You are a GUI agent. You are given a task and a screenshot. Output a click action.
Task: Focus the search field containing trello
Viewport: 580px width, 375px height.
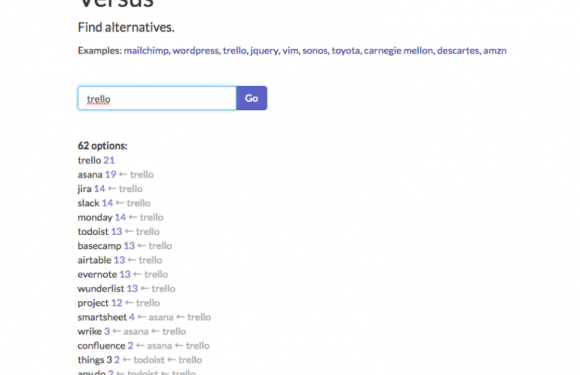pos(157,98)
